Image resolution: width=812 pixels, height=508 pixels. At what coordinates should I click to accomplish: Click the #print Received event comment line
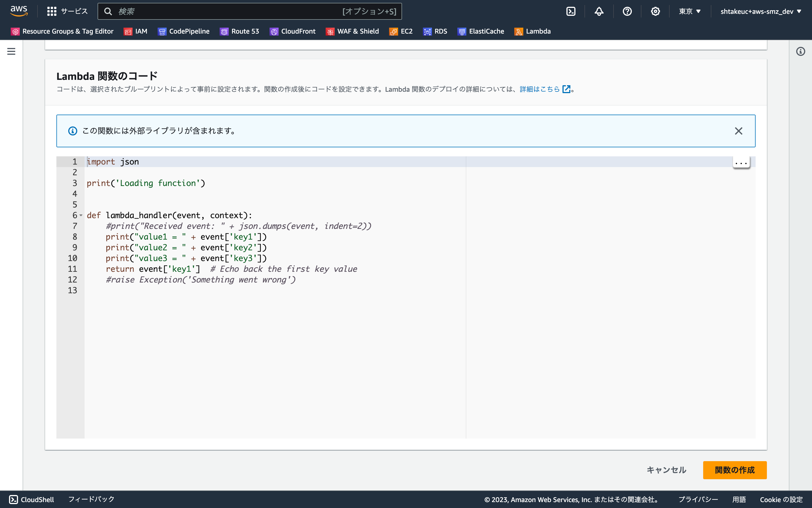pyautogui.click(x=239, y=226)
